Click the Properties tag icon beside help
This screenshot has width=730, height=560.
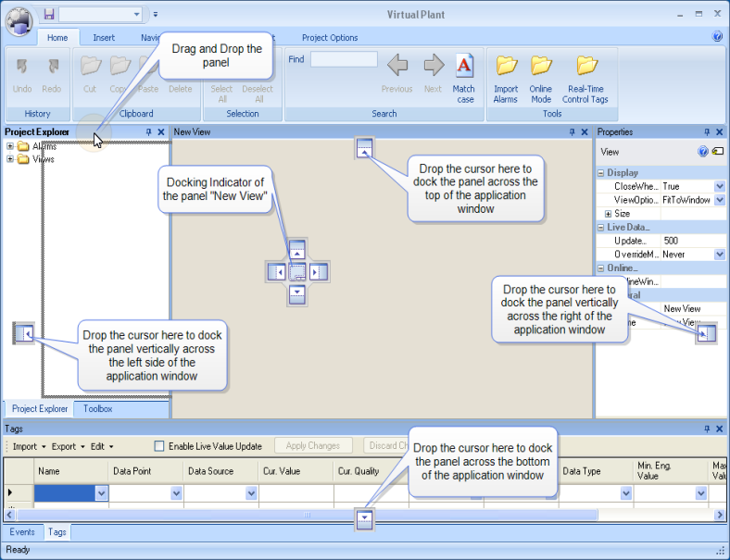tap(718, 151)
